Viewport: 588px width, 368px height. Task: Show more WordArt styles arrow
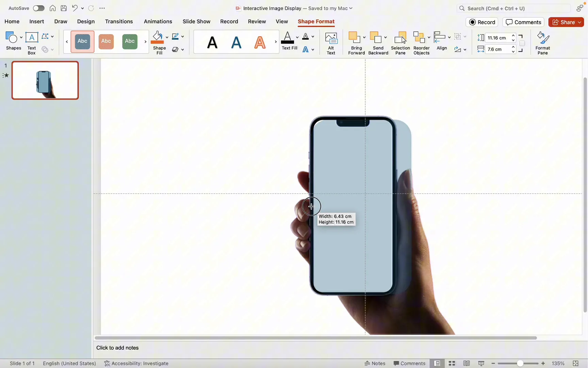point(276,42)
